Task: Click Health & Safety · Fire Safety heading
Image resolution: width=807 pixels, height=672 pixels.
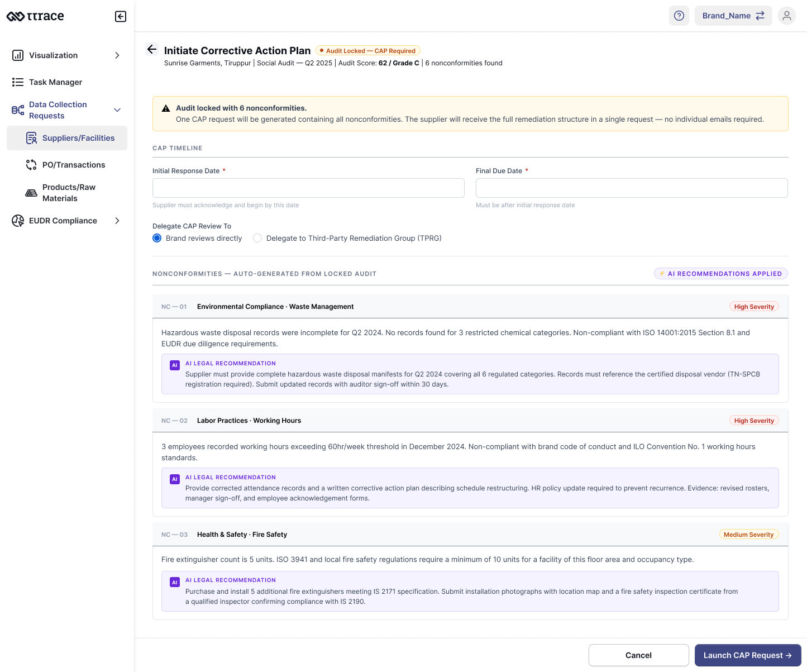Action: [242, 535]
